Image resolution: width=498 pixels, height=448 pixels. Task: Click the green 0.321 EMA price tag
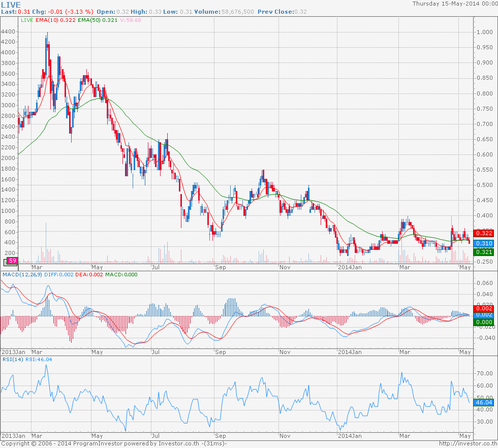(483, 252)
